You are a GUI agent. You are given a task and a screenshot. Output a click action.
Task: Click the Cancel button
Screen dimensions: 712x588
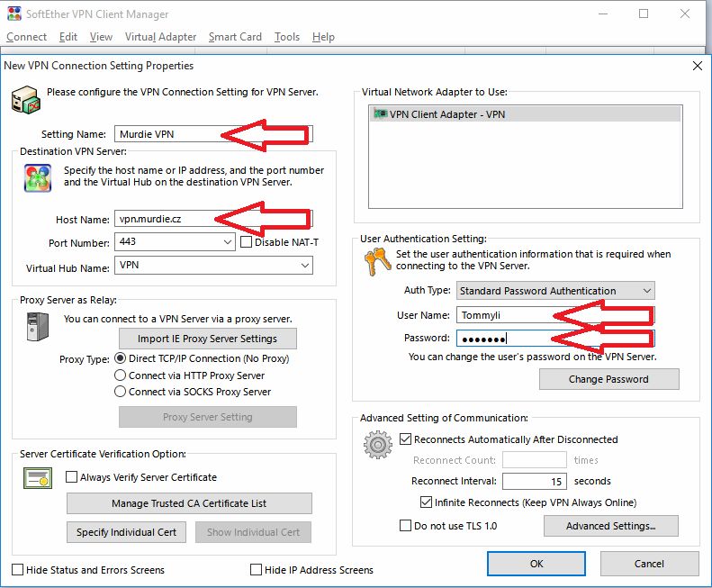pyautogui.click(x=649, y=564)
